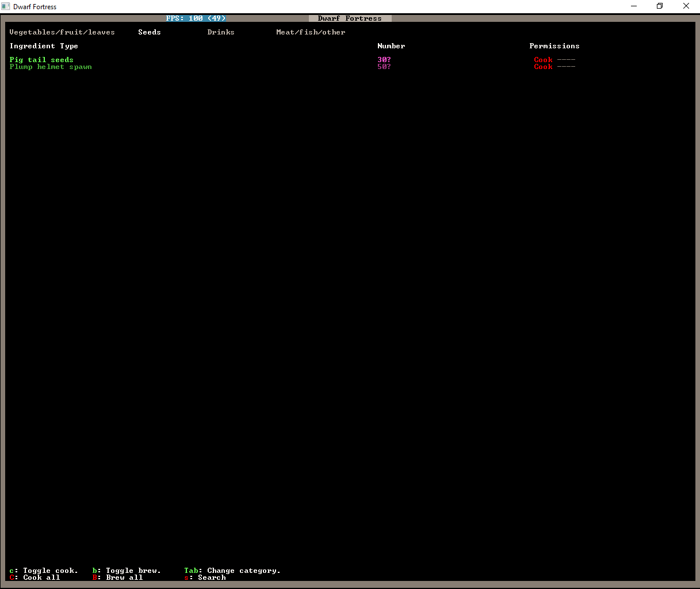Restore down the Dwarf Fortress window
The height and width of the screenshot is (589, 700).
pos(660,6)
